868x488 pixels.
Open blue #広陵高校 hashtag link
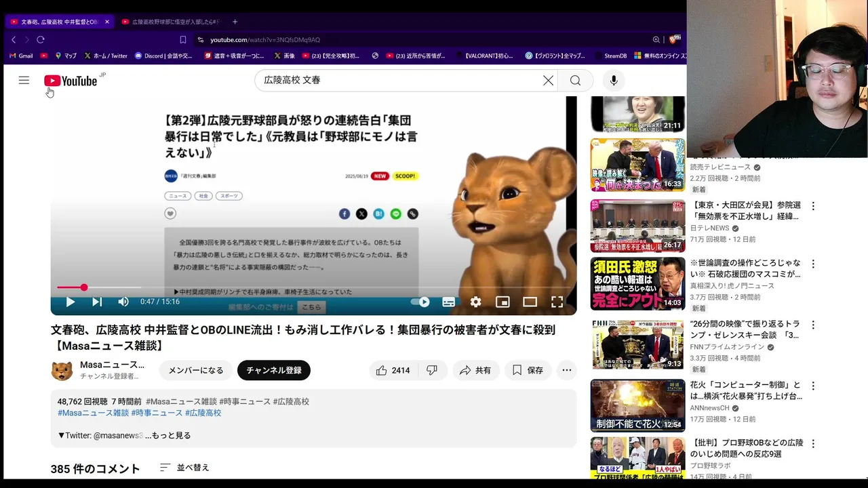[203, 413]
